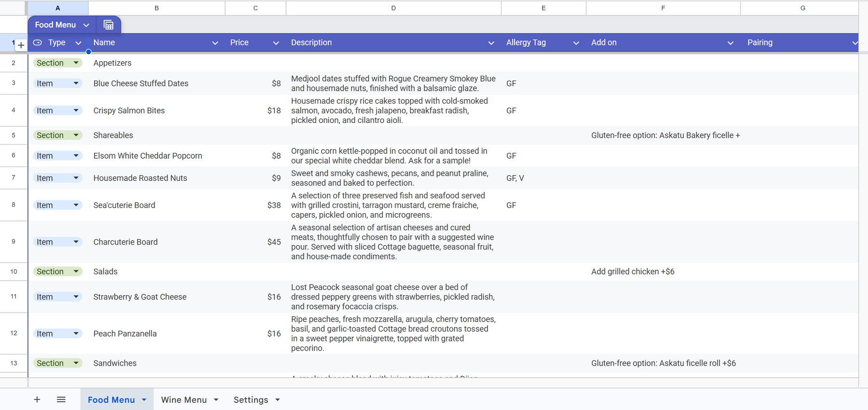Open the Wine Menu tab options arrow
The height and width of the screenshot is (410, 868).
pyautogui.click(x=216, y=400)
